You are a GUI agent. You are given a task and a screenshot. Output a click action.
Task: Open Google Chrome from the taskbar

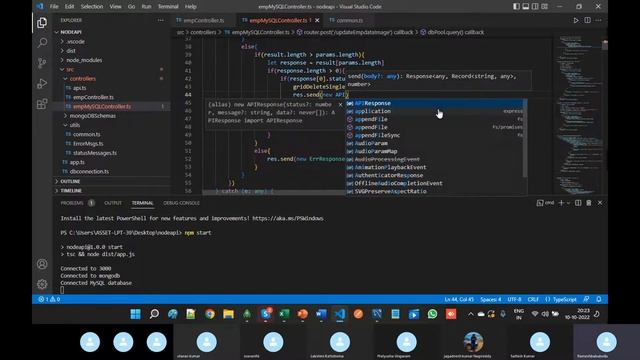click(210, 314)
